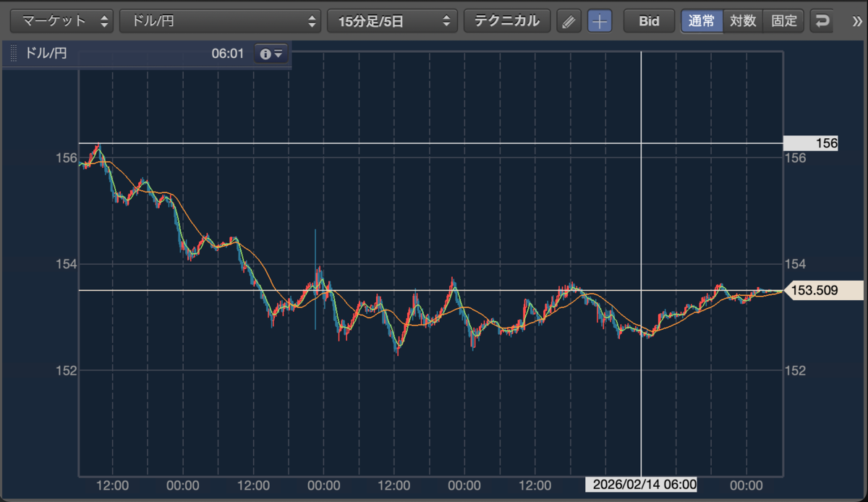
Task: Open the 15分足/5日 timeframe dropdown
Action: tap(392, 21)
